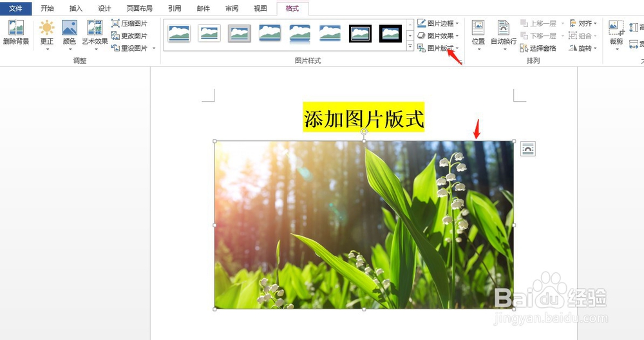Screen dimensions: 644x340
Task: Open Picture Effects (图片效果) dropdown
Action: (x=438, y=35)
